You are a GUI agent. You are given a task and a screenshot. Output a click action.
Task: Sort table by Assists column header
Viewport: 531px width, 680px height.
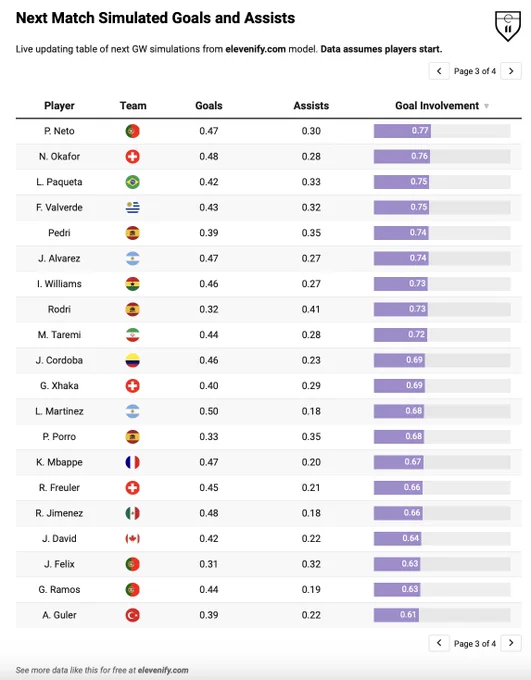311,106
